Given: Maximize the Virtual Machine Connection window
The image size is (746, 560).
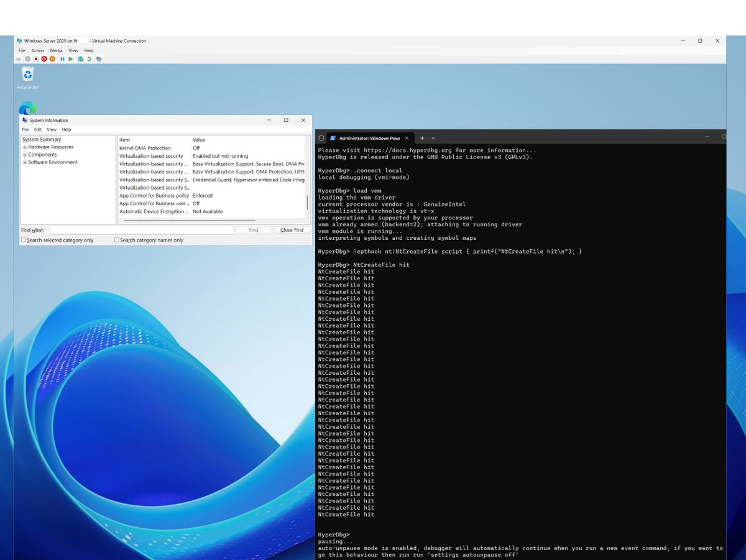Looking at the screenshot, I should click(700, 41).
